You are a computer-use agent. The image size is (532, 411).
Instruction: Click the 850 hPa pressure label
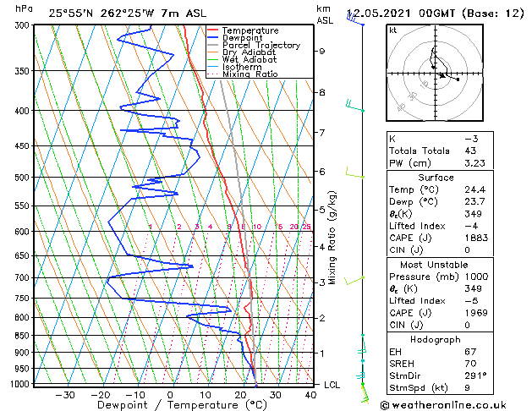click(x=24, y=336)
